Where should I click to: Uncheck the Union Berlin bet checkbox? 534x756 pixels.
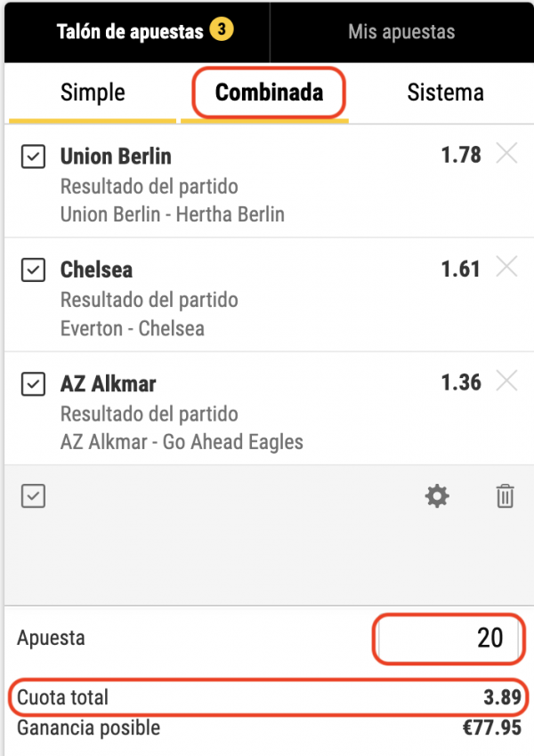(33, 157)
